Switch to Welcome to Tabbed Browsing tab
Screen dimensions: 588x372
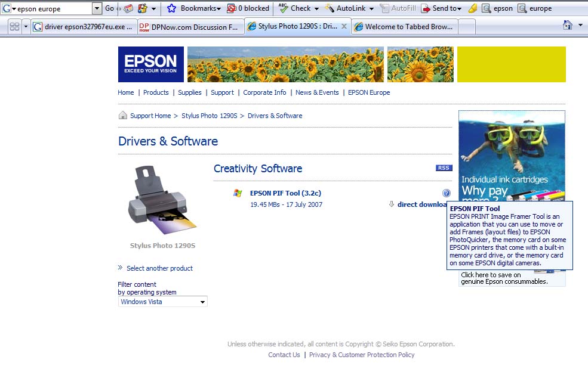[406, 27]
